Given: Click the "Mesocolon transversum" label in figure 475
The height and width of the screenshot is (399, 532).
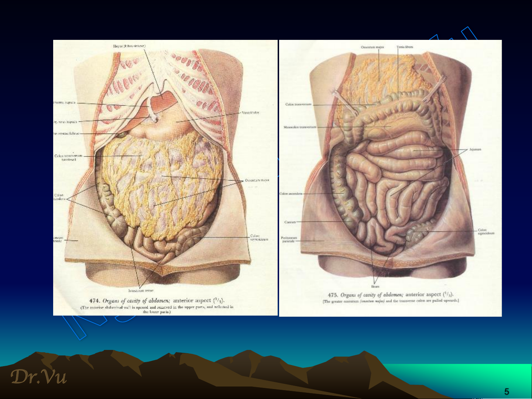Looking at the screenshot, I should (300, 127).
